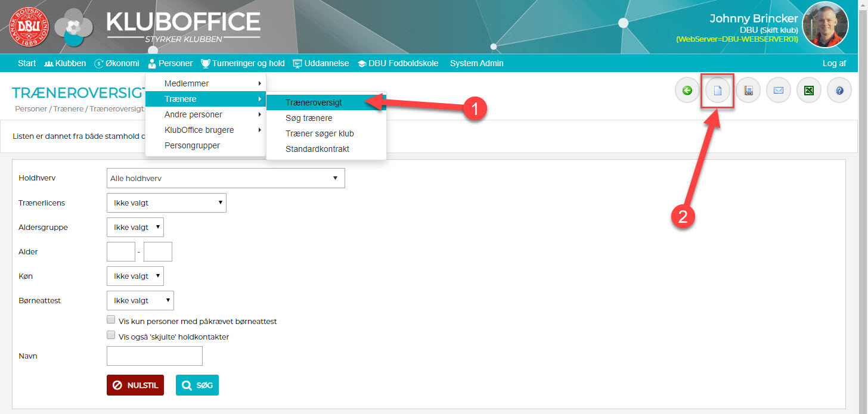Screen dimensions: 868x414
Task: Go to the Start page in the navigation bar
Action: [27, 63]
